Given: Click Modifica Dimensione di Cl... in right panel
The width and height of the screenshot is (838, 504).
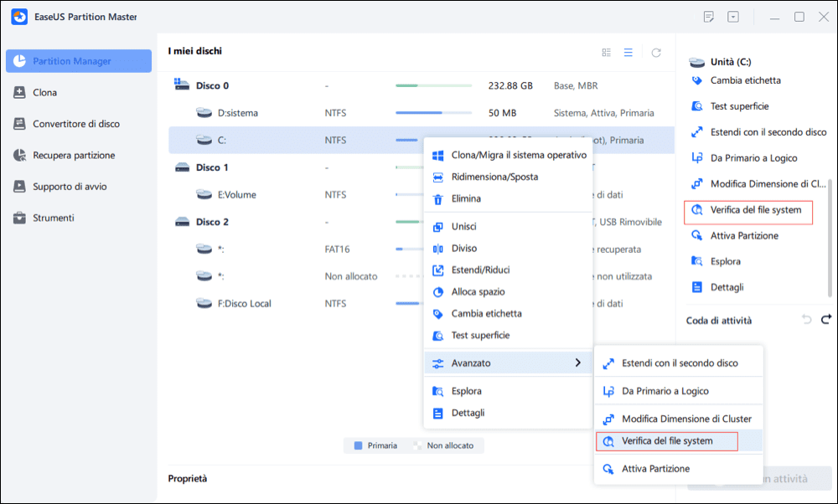Looking at the screenshot, I should pyautogui.click(x=758, y=183).
